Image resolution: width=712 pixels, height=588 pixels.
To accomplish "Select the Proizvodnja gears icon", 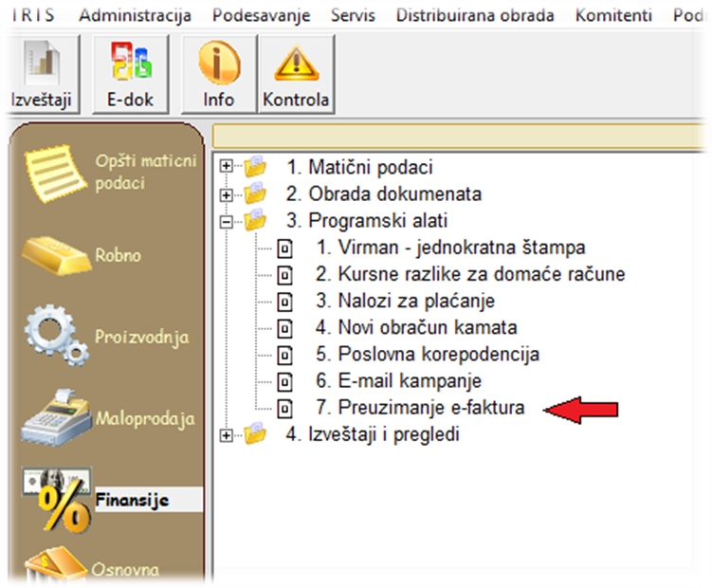I will (57, 336).
